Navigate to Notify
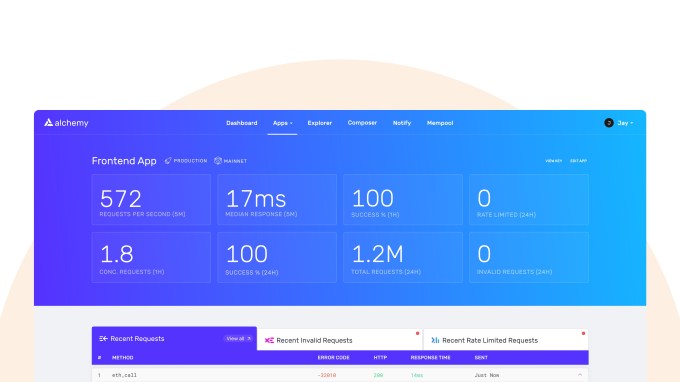The width and height of the screenshot is (680, 382). pyautogui.click(x=402, y=123)
